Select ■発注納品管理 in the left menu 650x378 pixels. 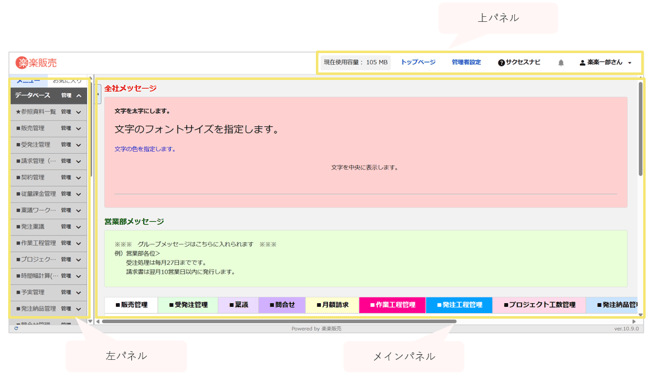36,308
